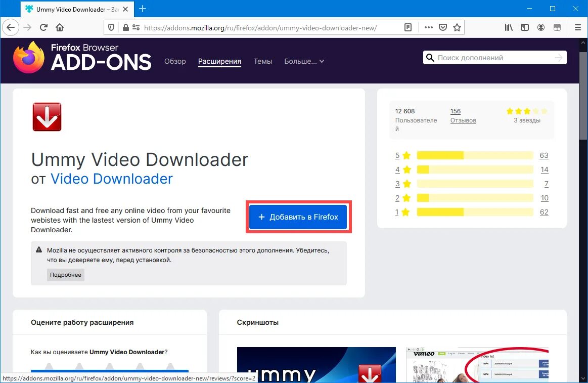Bookmark this page with the star
588x383 pixels.
tap(457, 27)
